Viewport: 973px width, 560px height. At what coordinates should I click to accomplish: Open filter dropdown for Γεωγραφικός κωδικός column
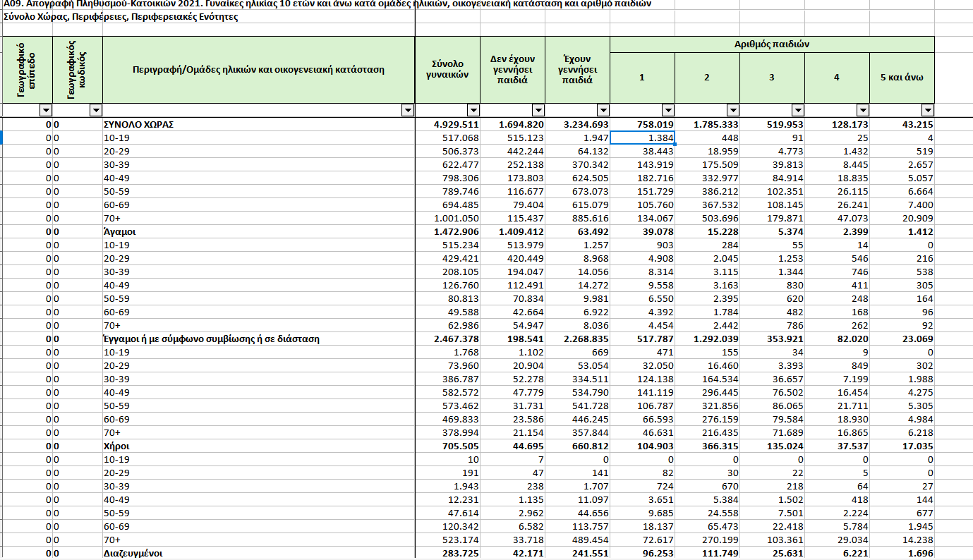click(96, 111)
